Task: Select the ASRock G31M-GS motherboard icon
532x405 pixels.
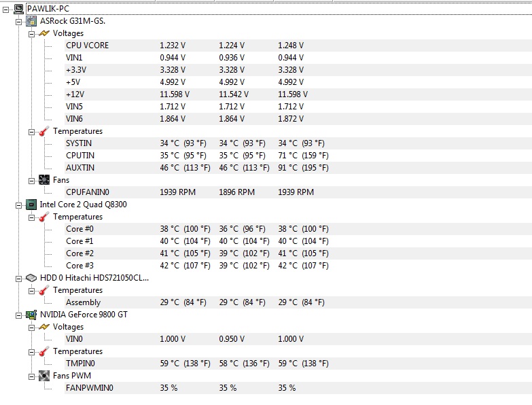Action: (31, 21)
